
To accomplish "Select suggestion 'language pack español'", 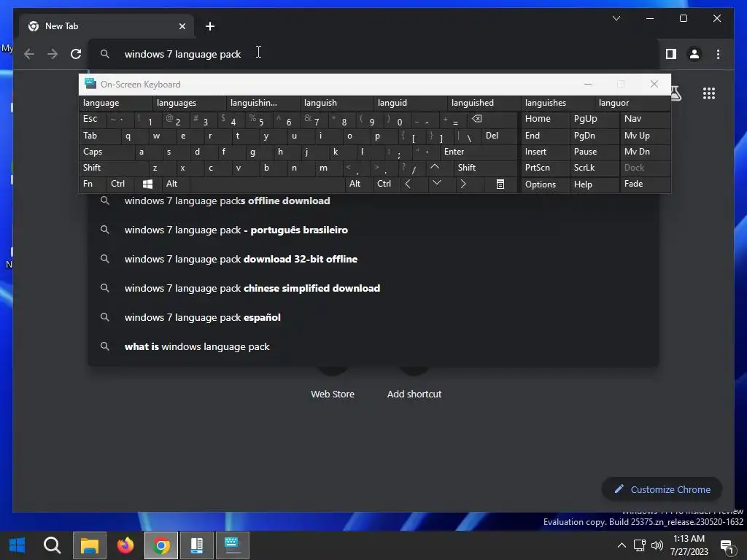I will [373, 317].
